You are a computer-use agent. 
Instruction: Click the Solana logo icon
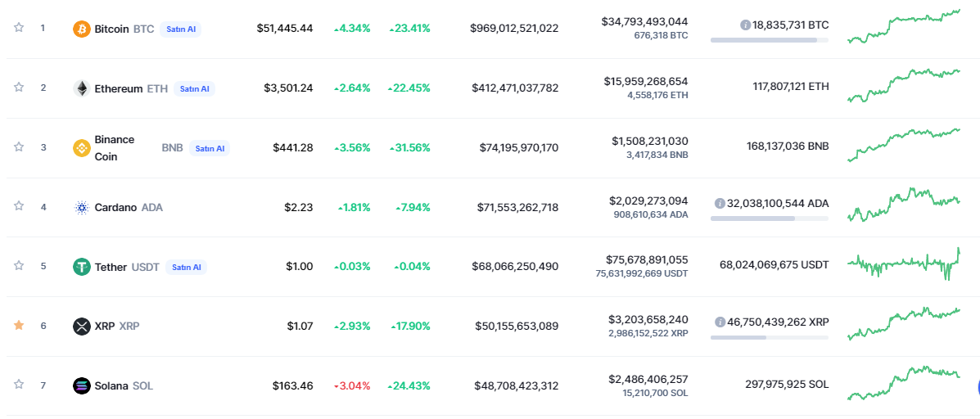point(82,385)
